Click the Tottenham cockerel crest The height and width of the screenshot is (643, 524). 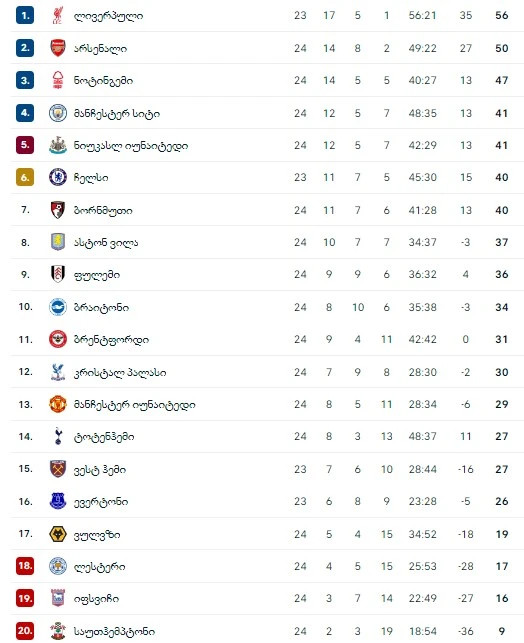pyautogui.click(x=58, y=436)
